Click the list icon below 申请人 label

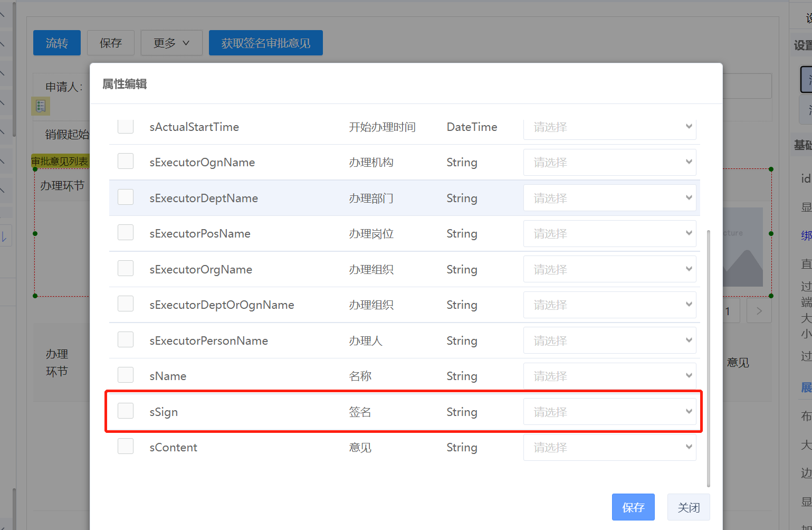(x=41, y=106)
